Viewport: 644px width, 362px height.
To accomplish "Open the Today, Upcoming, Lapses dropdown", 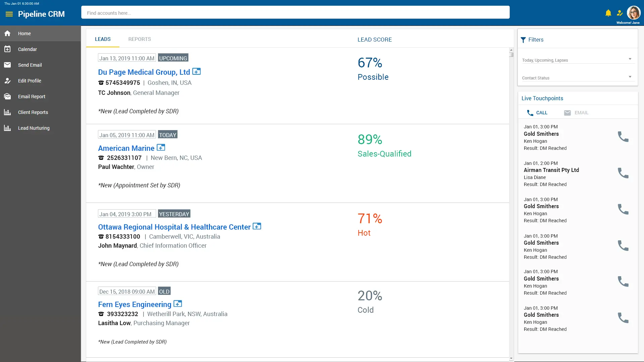I will pos(576,60).
